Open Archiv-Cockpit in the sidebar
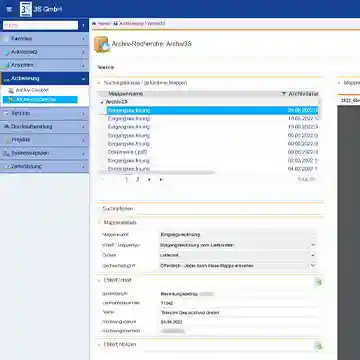This screenshot has height=360, width=360. [x=32, y=90]
